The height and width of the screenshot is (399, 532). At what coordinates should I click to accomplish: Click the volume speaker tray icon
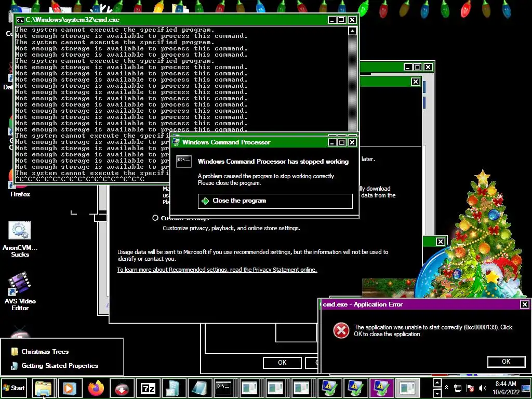pyautogui.click(x=483, y=388)
